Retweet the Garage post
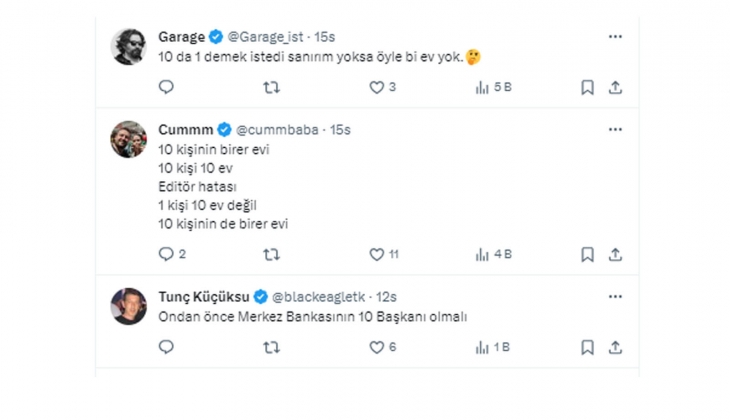This screenshot has height=420, width=730. pyautogui.click(x=271, y=87)
